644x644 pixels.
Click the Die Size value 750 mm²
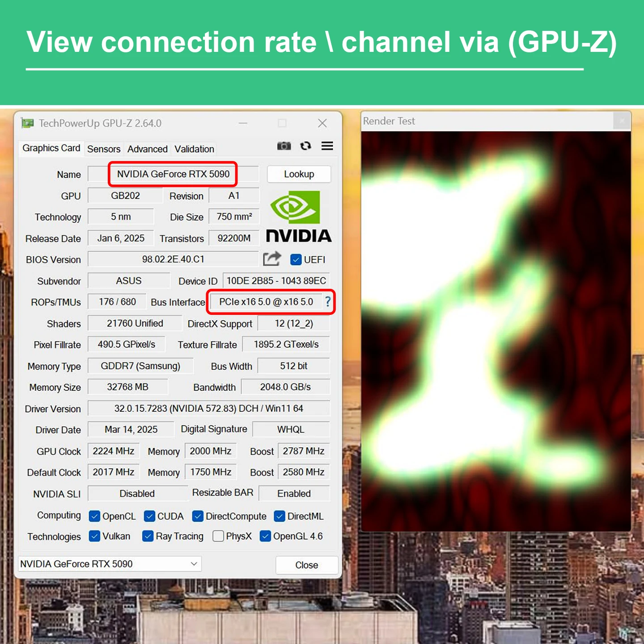point(234,216)
